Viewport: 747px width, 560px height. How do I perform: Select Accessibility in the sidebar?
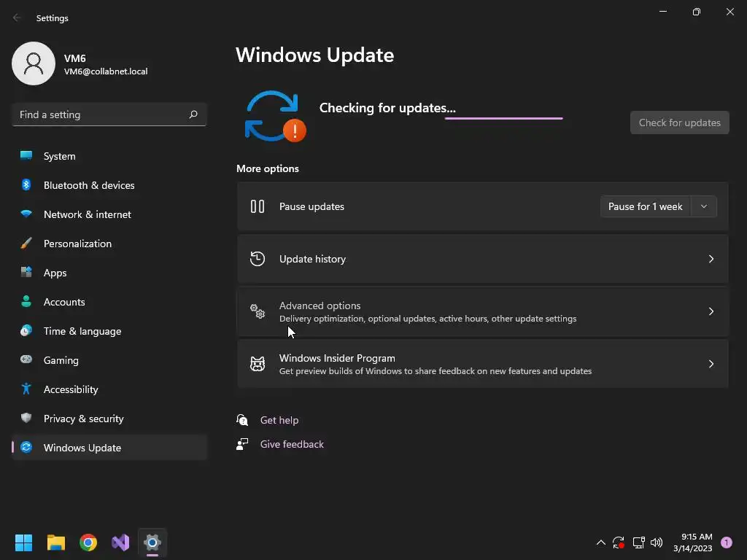109,389
